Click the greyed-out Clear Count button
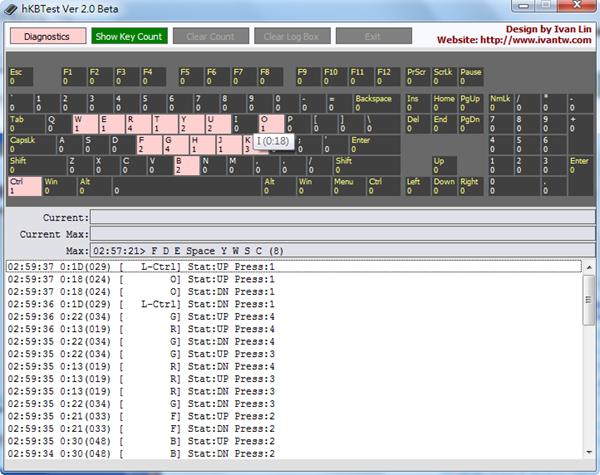This screenshot has height=475, width=600. (209, 36)
